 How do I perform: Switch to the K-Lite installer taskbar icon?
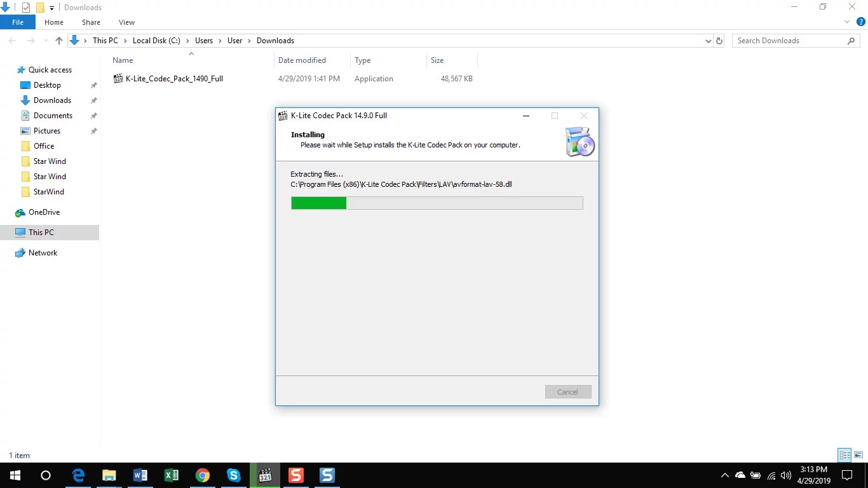[x=264, y=475]
